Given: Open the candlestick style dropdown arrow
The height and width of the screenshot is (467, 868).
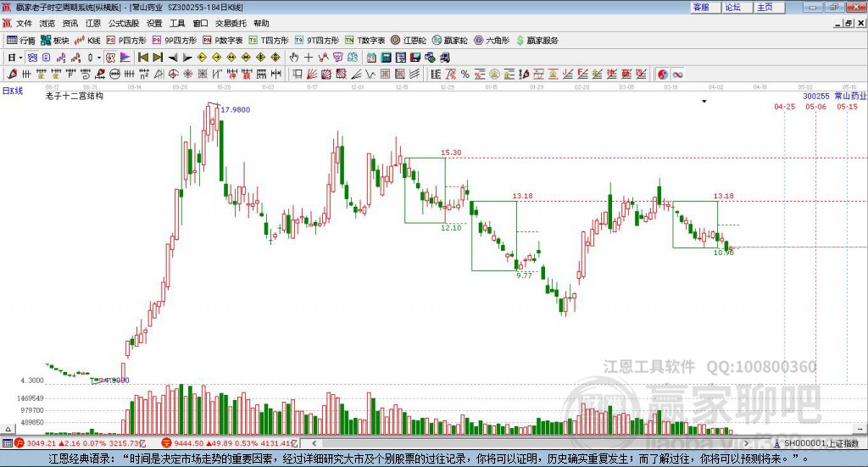Looking at the screenshot, I should (99, 58).
